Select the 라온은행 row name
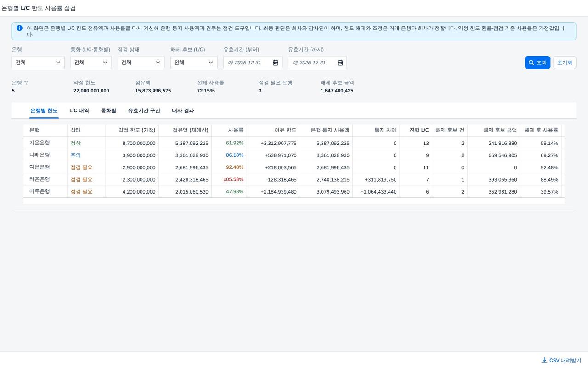 (x=40, y=179)
